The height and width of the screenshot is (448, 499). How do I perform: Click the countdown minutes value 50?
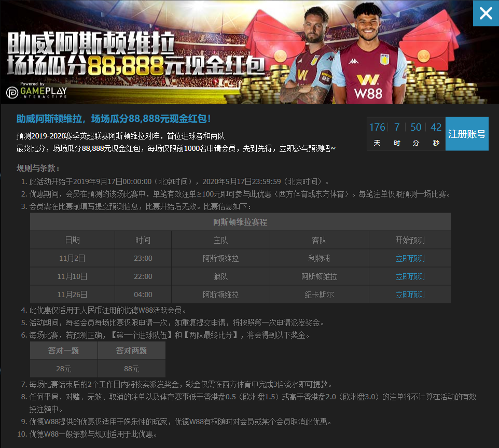click(x=415, y=127)
